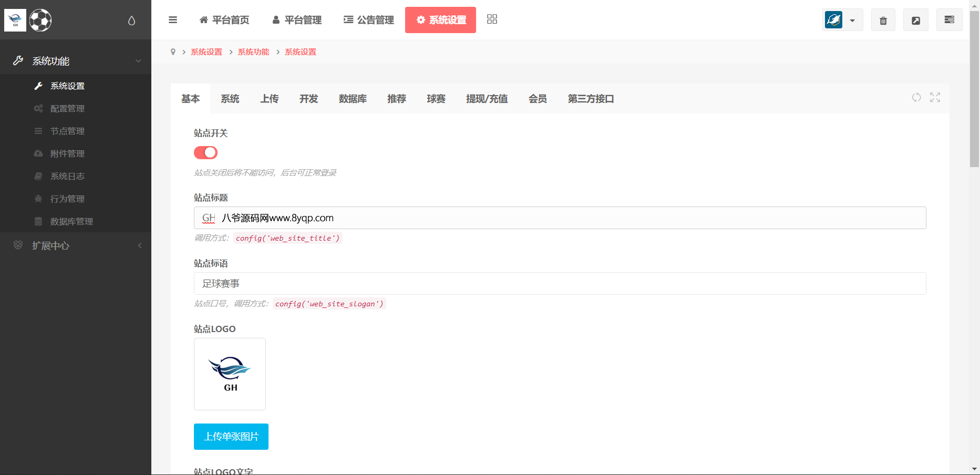
Task: Click the location pin icon in the breadcrumb
Action: 173,52
